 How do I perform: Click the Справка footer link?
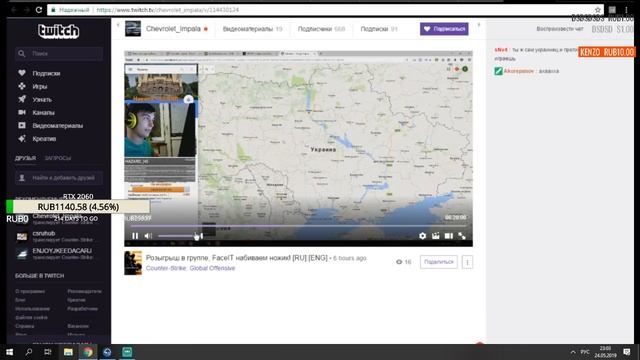pyautogui.click(x=24, y=327)
